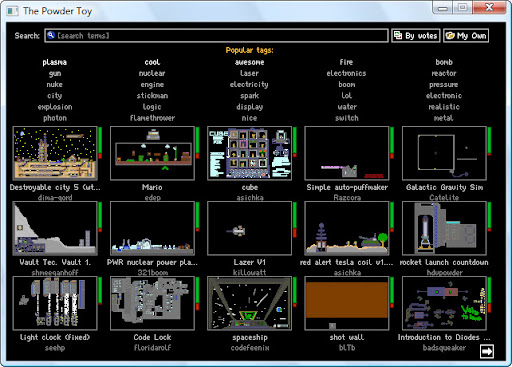The width and height of the screenshot is (512, 367).
Task: Click the vote bar beside Lazer V1
Action: coord(295,220)
